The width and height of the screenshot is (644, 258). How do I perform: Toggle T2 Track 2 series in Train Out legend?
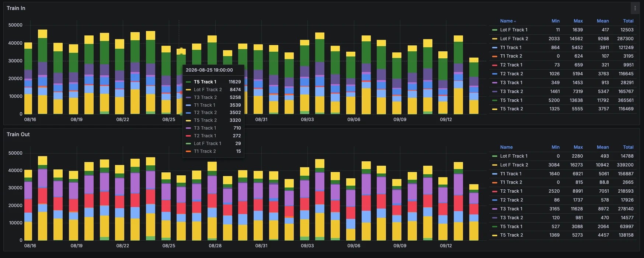click(x=511, y=200)
